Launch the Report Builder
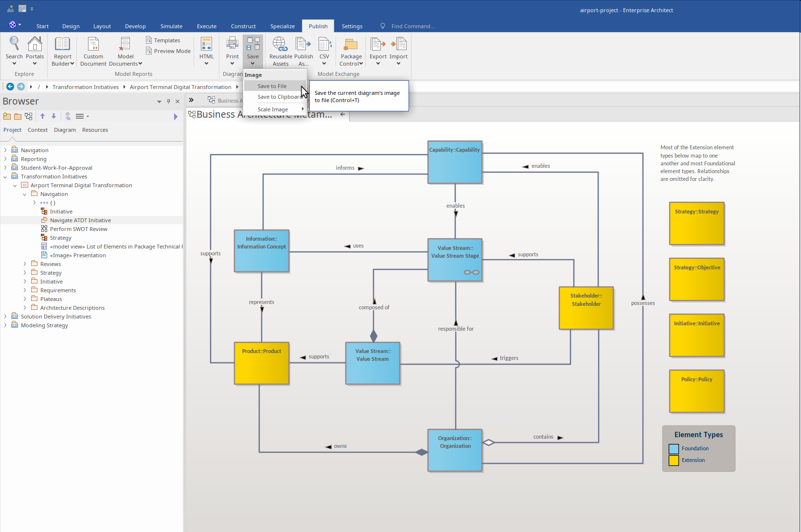The image size is (801, 532). point(63,51)
